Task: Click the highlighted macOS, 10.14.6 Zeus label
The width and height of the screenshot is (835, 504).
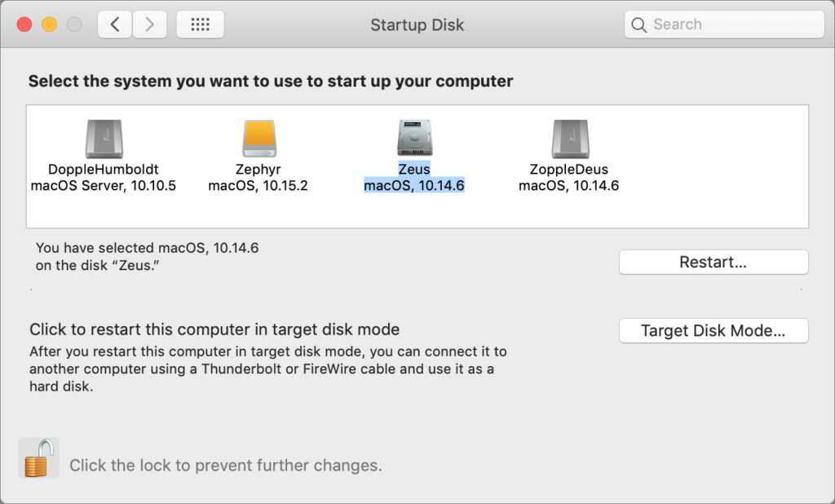Action: pyautogui.click(x=414, y=186)
